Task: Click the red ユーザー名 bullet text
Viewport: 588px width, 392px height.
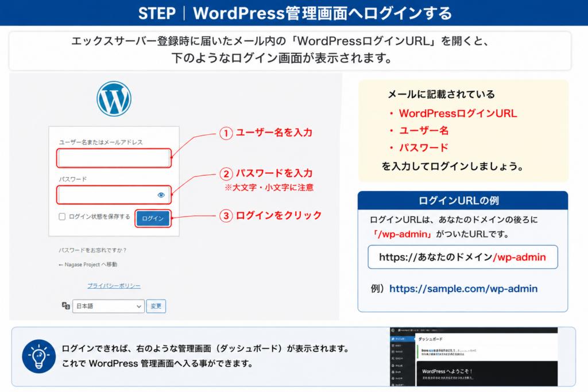Action: pyautogui.click(x=424, y=130)
